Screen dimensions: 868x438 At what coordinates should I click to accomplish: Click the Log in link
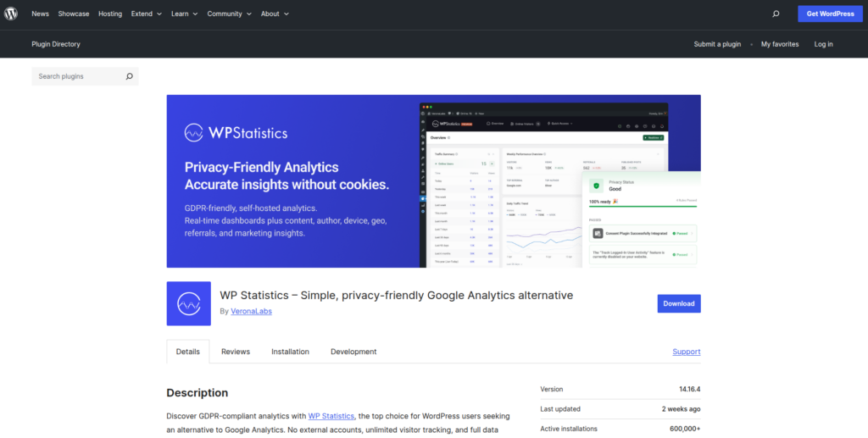click(823, 44)
